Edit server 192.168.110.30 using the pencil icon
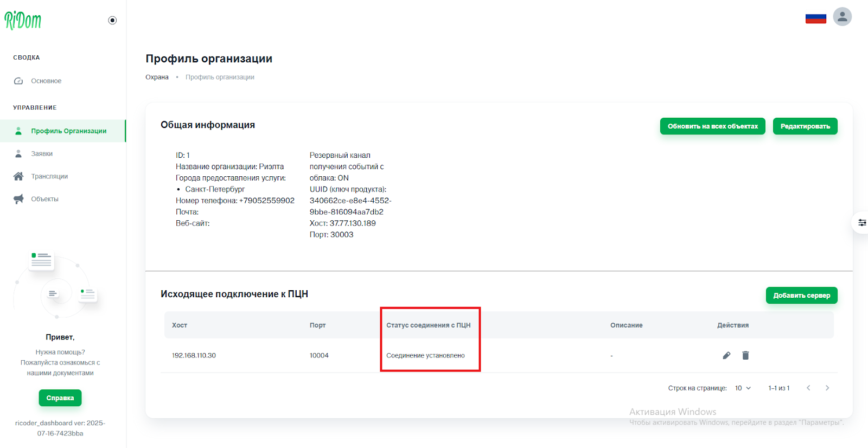The height and width of the screenshot is (448, 868). (x=726, y=355)
